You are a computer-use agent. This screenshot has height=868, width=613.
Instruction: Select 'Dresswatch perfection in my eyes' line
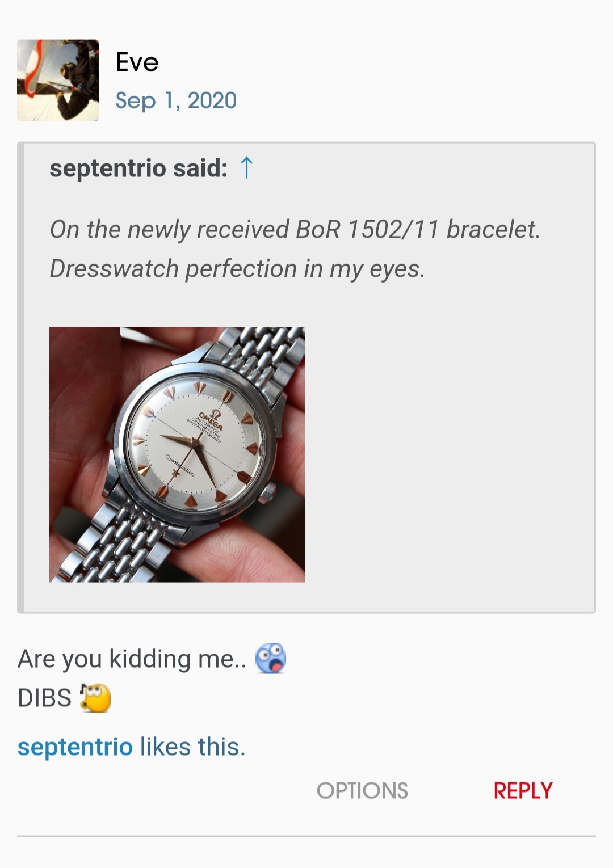237,269
